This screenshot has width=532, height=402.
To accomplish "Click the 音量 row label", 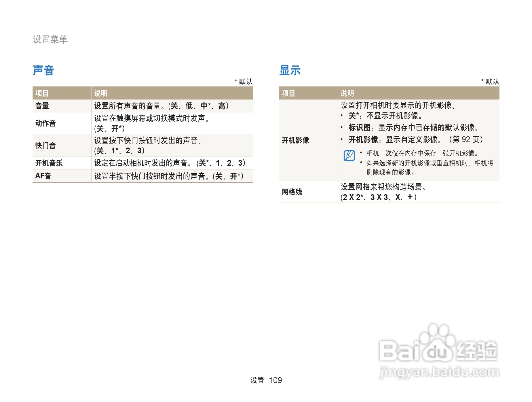I will [x=42, y=106].
